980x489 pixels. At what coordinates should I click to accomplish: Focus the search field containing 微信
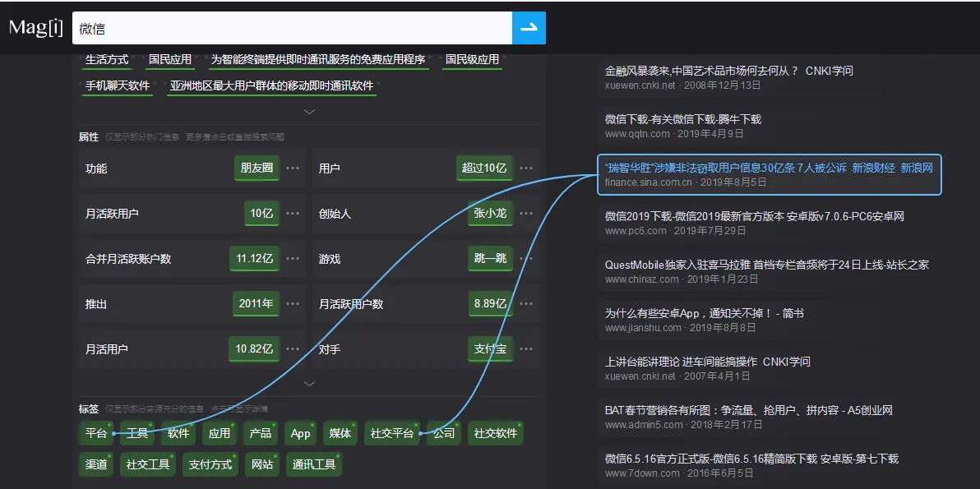(292, 28)
